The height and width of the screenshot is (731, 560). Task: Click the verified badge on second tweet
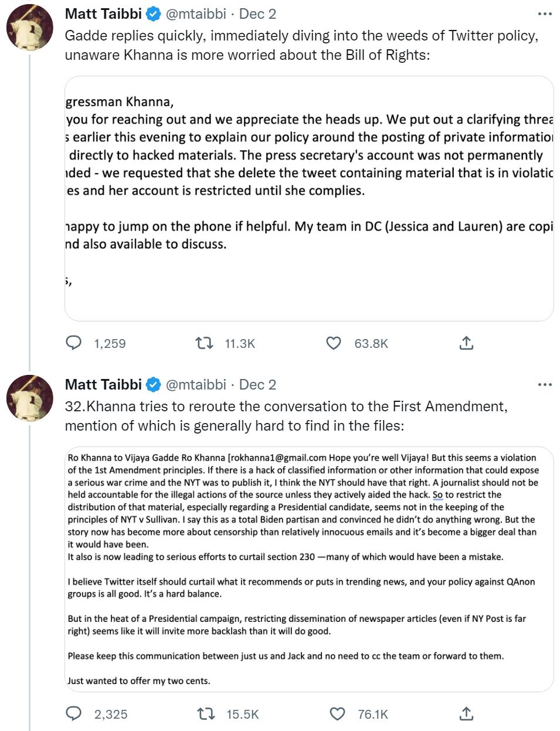pos(154,384)
